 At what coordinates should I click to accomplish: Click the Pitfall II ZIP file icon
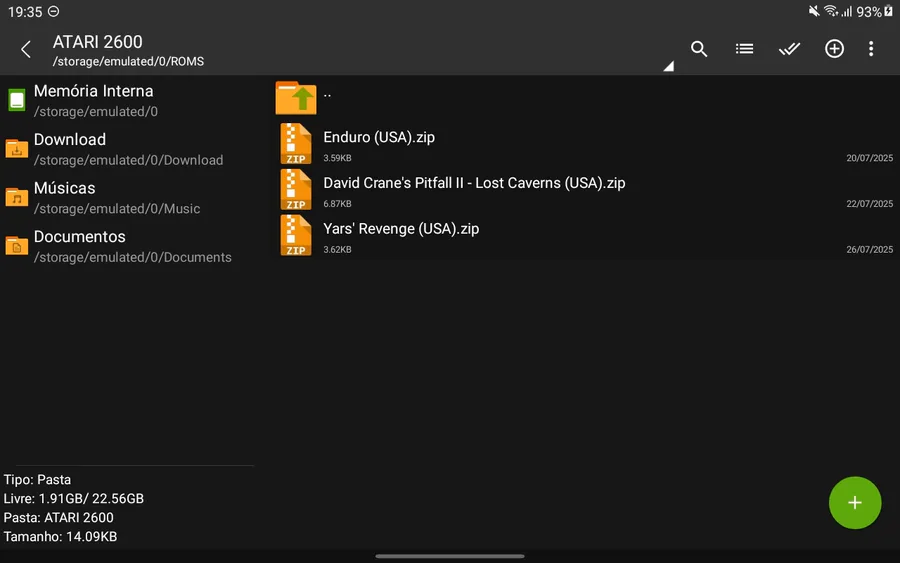(x=296, y=189)
